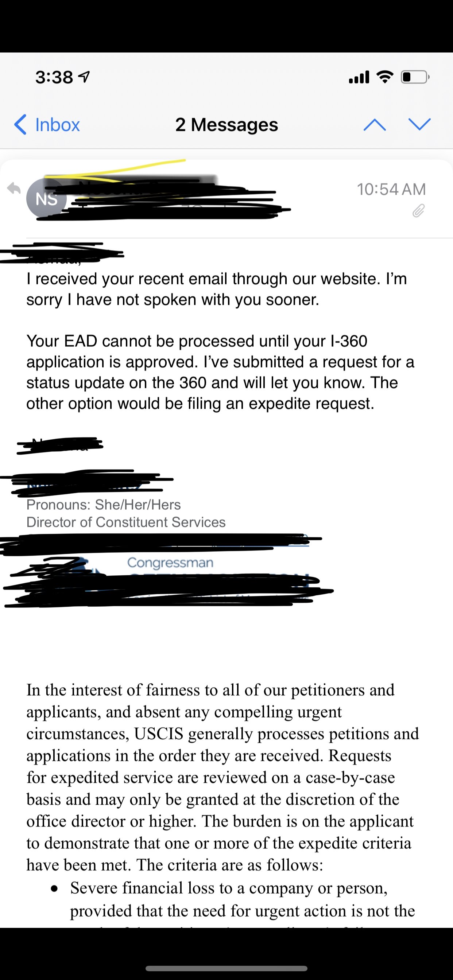The width and height of the screenshot is (453, 980).
Task: Go to previous message with up arrow
Action: click(375, 124)
